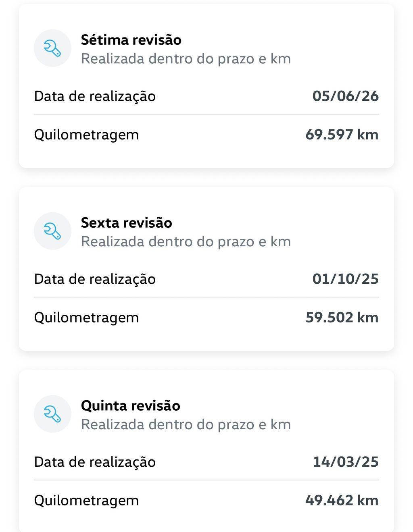413x532 pixels.
Task: Tap the Sétima revisão wrench icon
Action: click(x=52, y=48)
